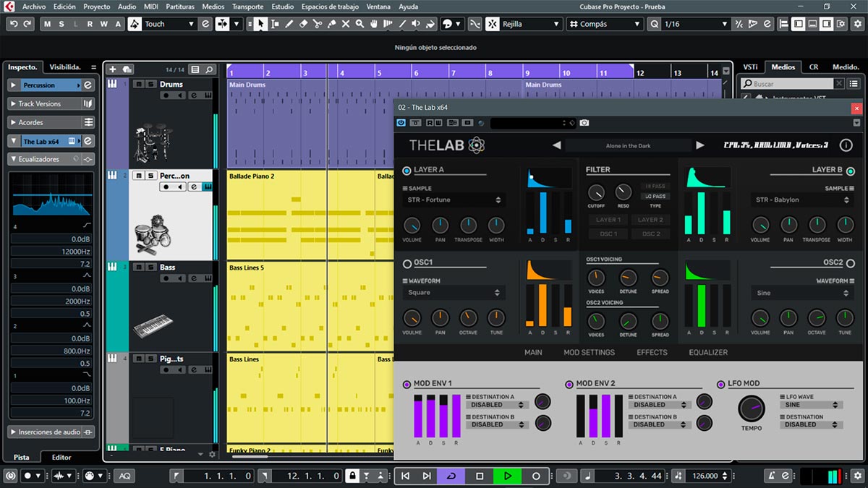Viewport: 868px width, 488px height.
Task: Open the Proyecto menu
Action: 97,7
